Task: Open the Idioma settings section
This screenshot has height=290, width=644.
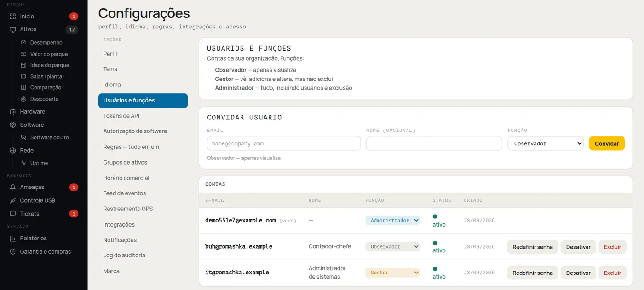Action: click(143, 85)
